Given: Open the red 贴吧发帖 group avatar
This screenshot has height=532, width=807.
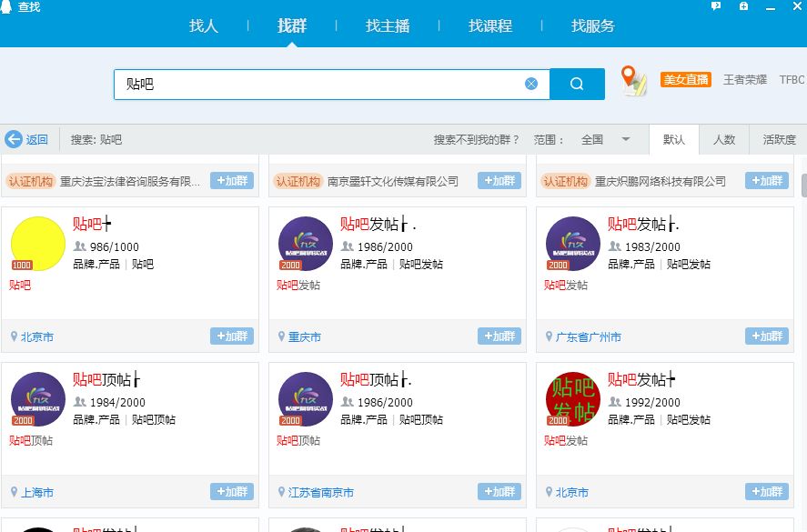Looking at the screenshot, I should [x=573, y=399].
